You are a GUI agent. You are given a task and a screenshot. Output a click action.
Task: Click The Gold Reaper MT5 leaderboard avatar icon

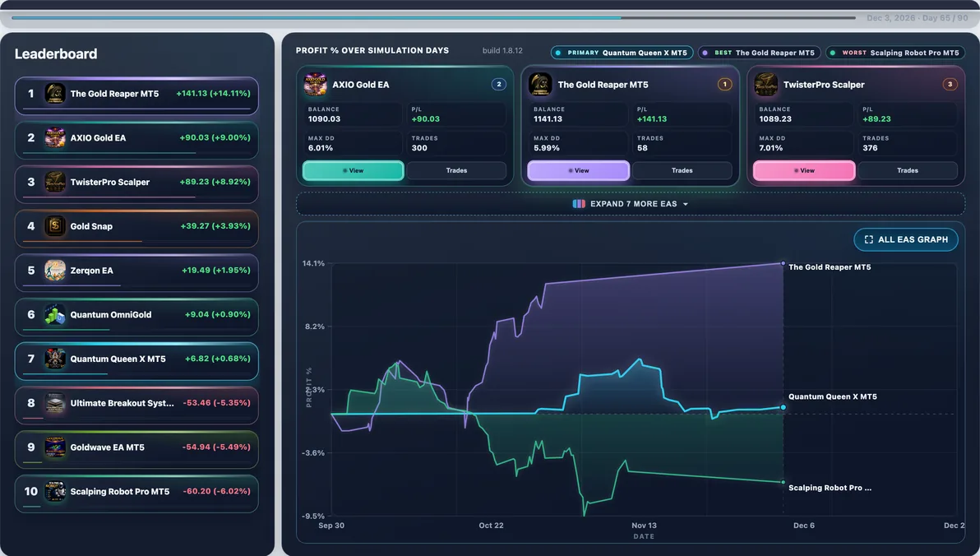click(x=55, y=94)
